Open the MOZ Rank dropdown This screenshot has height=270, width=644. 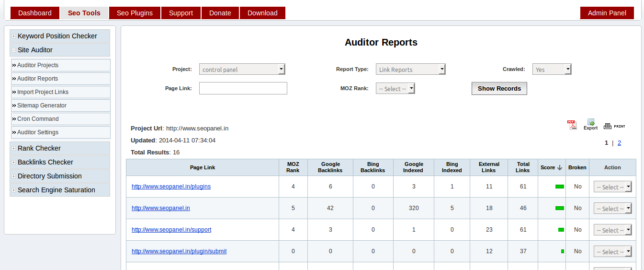[x=395, y=89]
